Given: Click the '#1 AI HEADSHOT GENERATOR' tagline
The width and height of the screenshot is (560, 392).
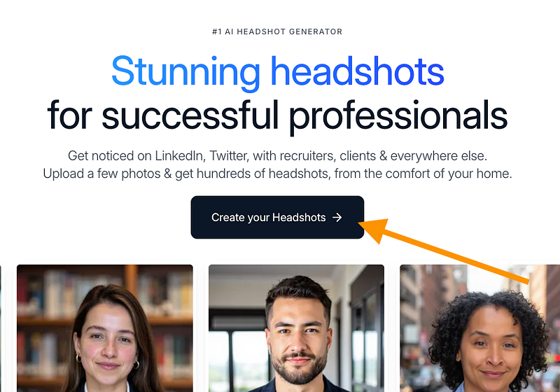Looking at the screenshot, I should point(277,31).
